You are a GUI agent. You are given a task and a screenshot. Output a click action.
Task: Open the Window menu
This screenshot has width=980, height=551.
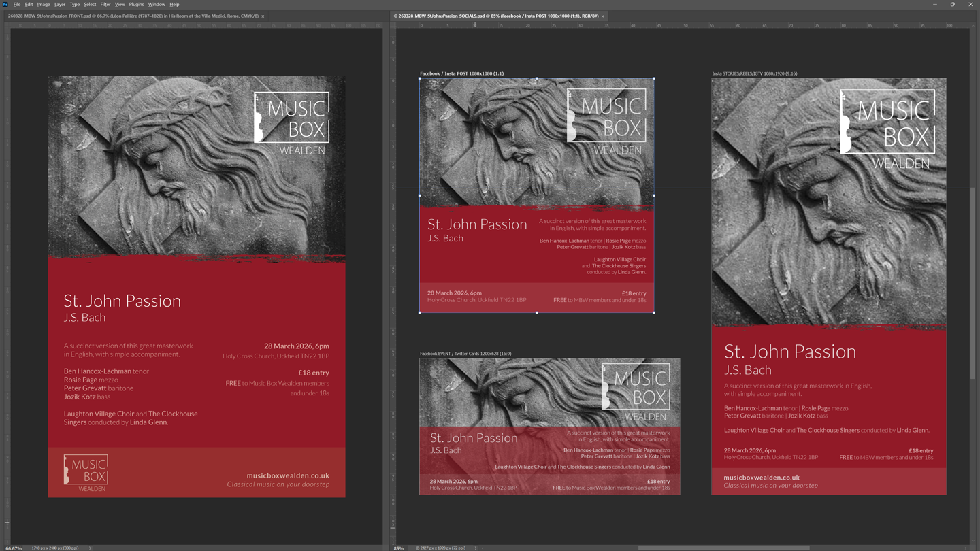click(157, 4)
